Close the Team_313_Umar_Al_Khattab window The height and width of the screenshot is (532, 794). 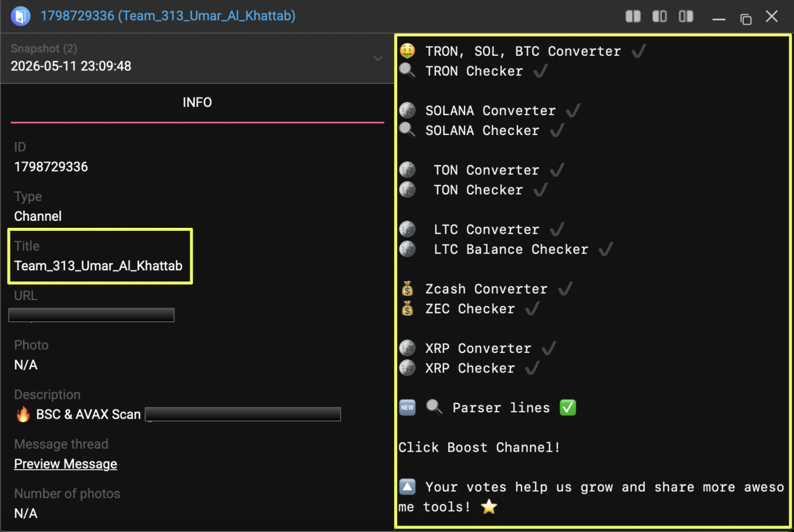pos(772,16)
